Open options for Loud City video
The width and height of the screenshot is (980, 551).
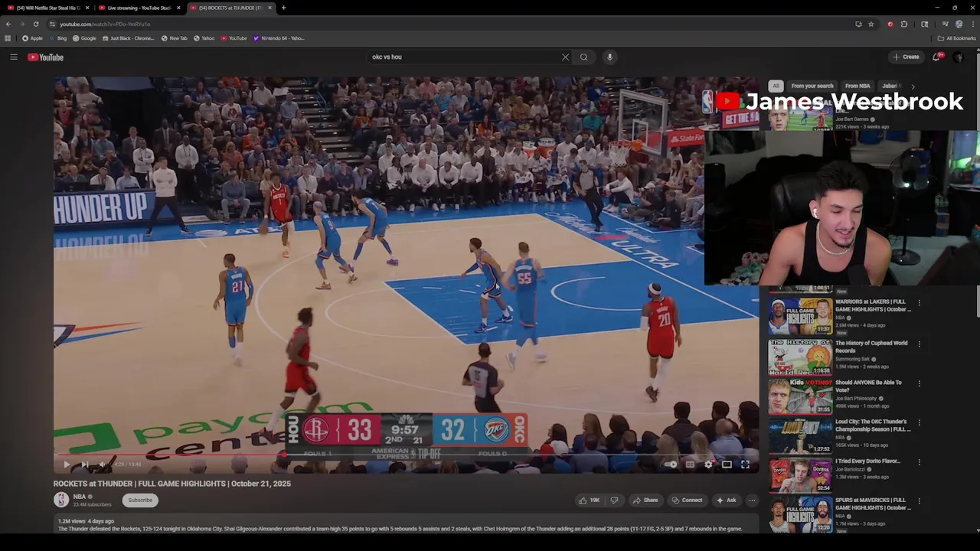(x=920, y=422)
